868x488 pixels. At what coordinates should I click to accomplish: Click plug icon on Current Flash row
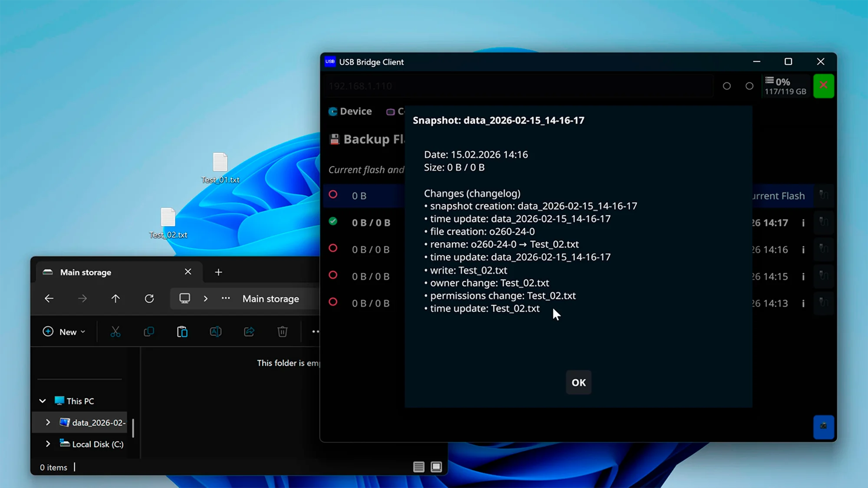(x=823, y=196)
